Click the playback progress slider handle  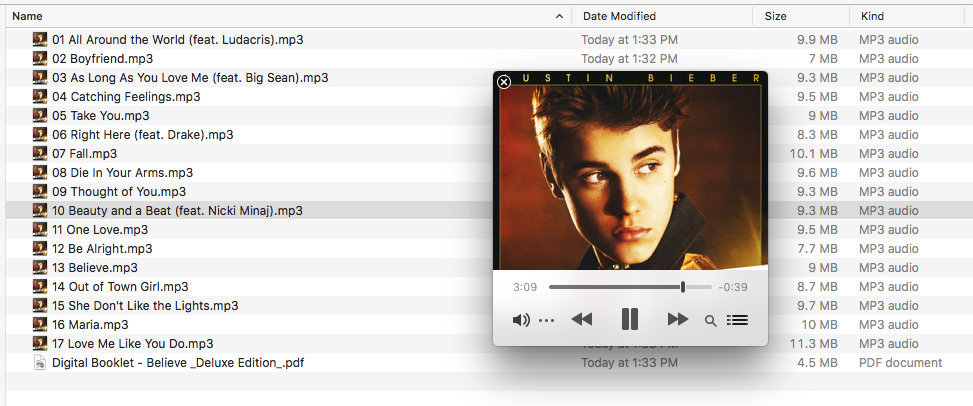[x=683, y=287]
